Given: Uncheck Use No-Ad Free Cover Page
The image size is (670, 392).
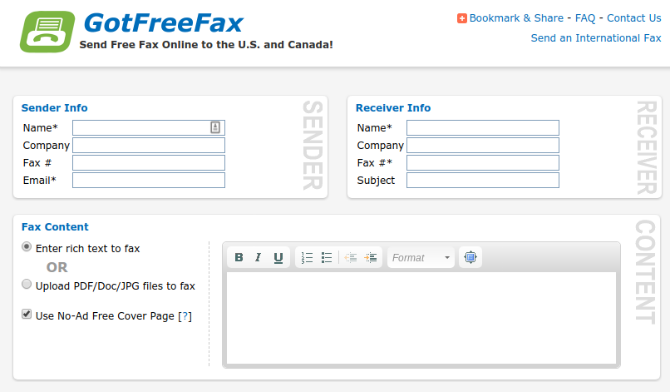Looking at the screenshot, I should point(26,315).
